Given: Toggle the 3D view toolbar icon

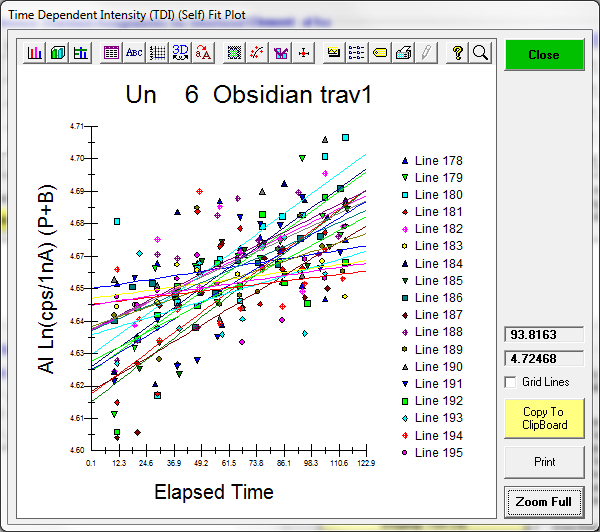Looking at the screenshot, I should point(181,53).
